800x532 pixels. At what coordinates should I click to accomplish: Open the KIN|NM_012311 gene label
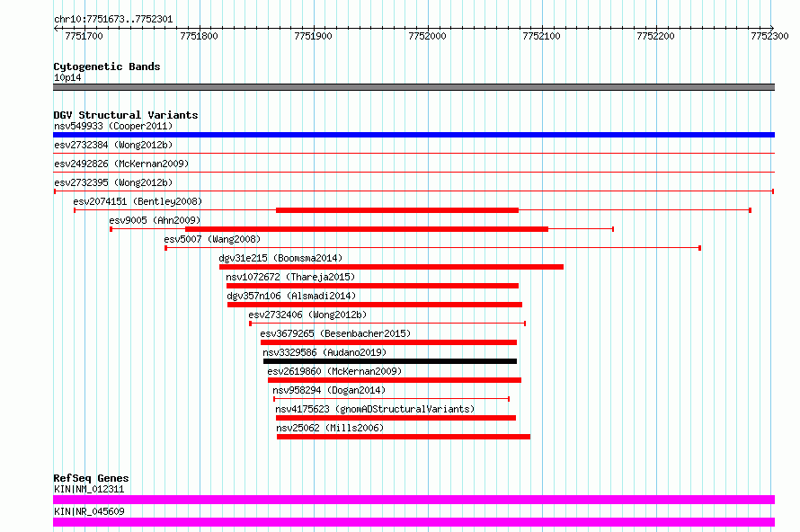coord(89,489)
